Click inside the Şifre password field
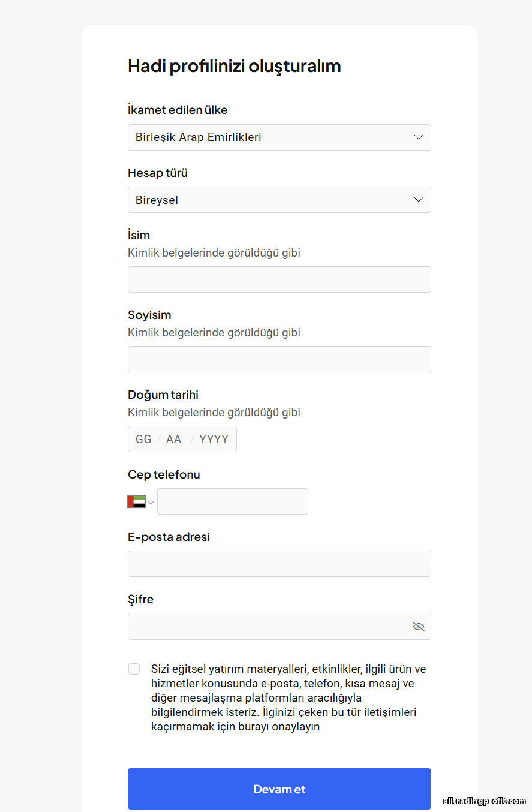Image resolution: width=532 pixels, height=812 pixels. pos(267,627)
